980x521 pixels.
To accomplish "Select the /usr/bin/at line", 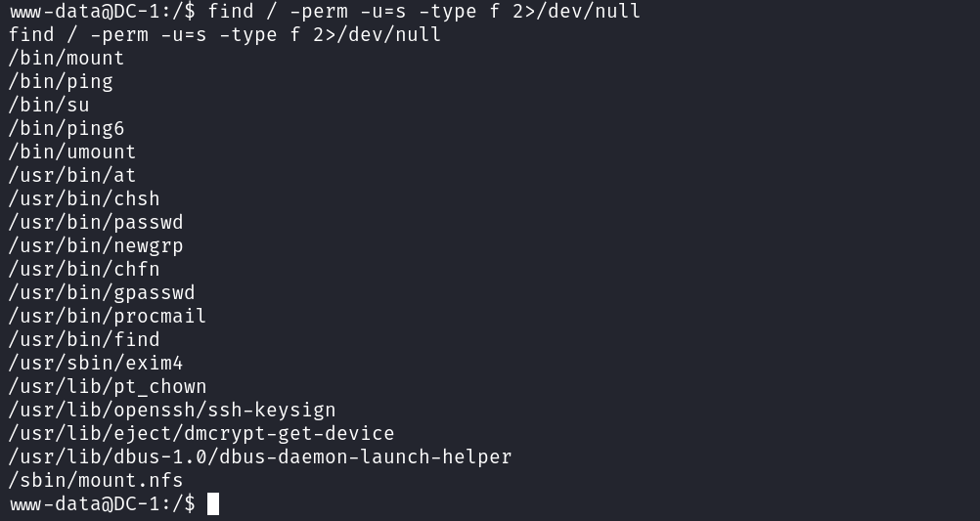I will coord(72,175).
